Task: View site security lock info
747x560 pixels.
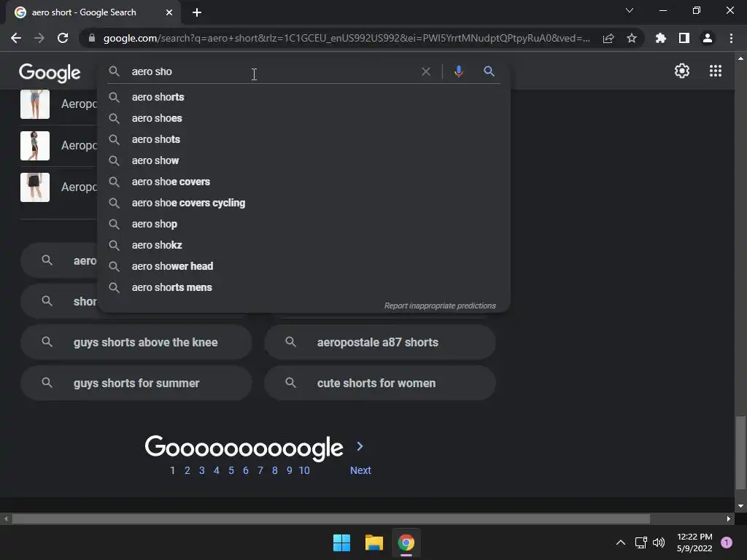Action: coord(91,38)
